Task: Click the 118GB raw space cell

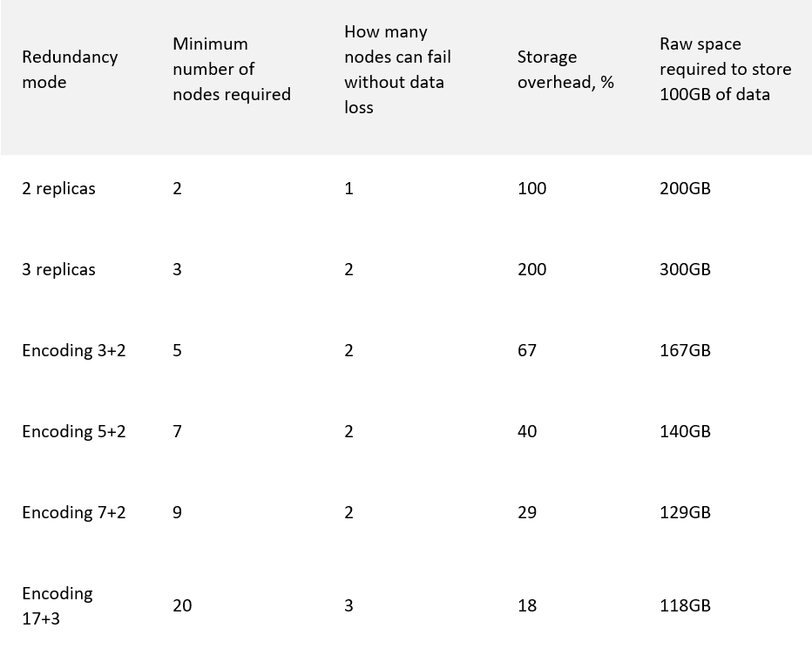Action: click(685, 606)
